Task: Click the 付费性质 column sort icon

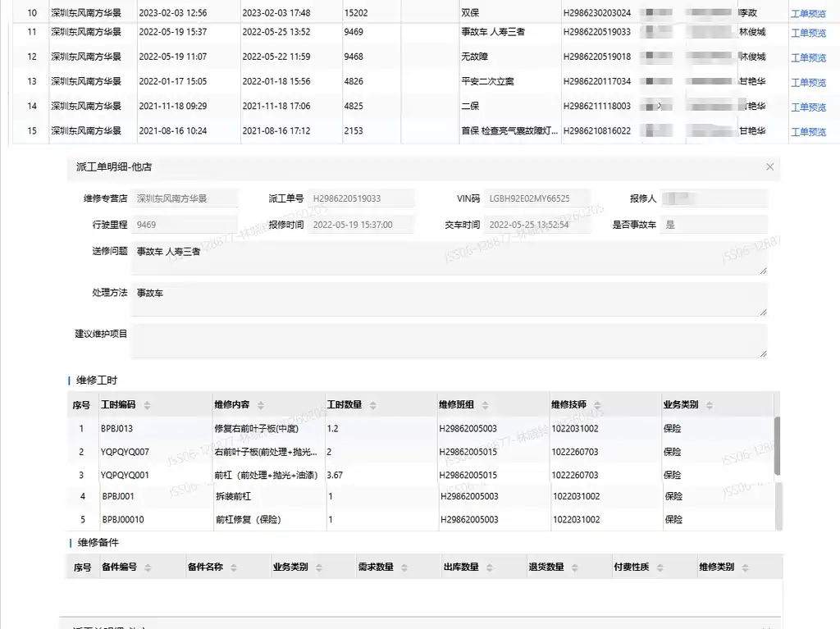Action: click(x=660, y=567)
